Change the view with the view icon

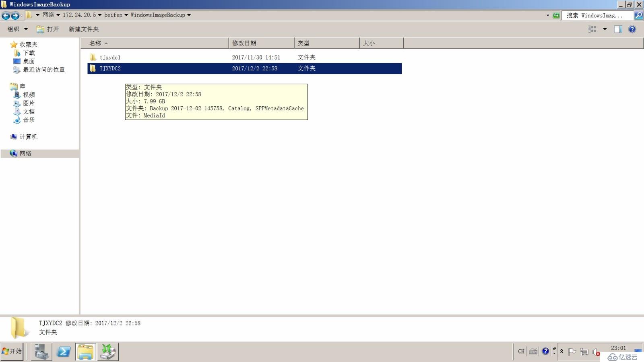(592, 29)
